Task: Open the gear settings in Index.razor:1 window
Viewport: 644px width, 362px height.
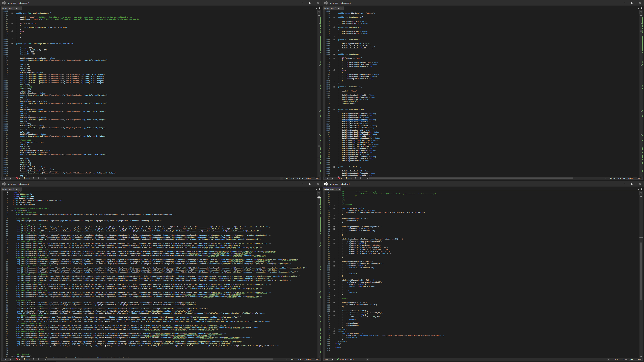Action: pos(319,8)
